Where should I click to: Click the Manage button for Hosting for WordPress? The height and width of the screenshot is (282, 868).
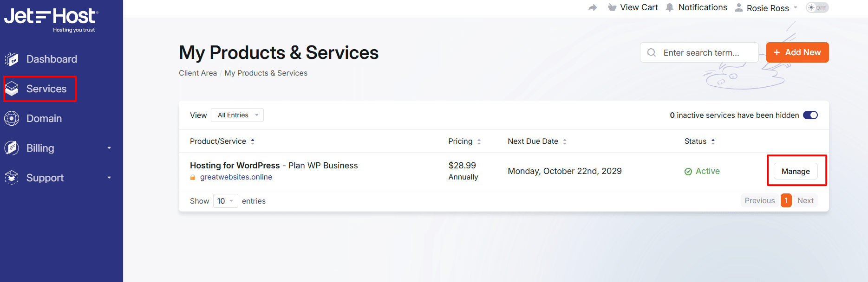pos(796,171)
